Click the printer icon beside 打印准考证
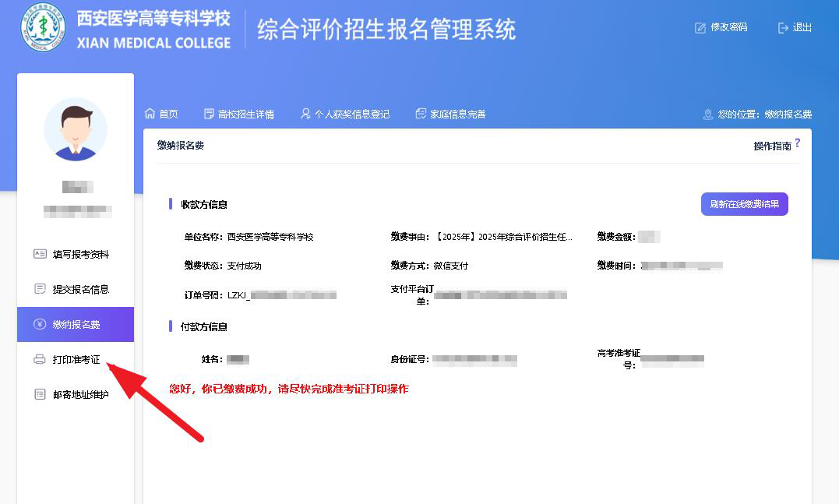This screenshot has width=839, height=504. pyautogui.click(x=40, y=360)
